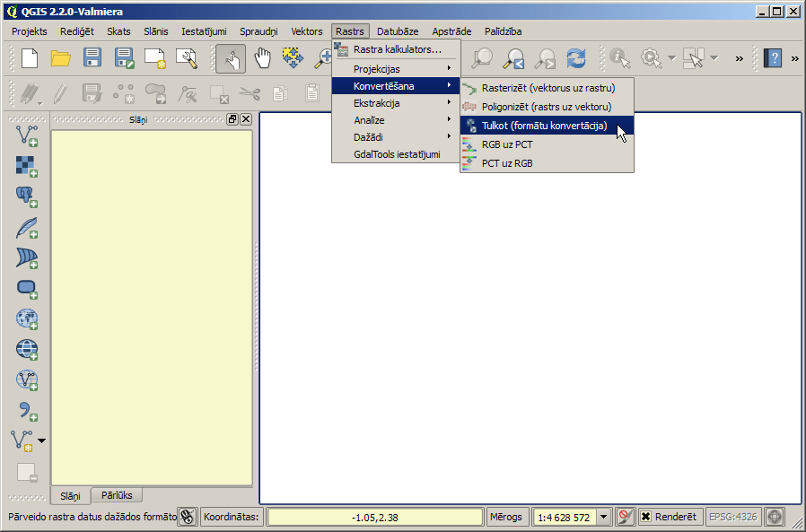Add Vector Layer from side toolbar
Screen dimensions: 806x532
26,135
